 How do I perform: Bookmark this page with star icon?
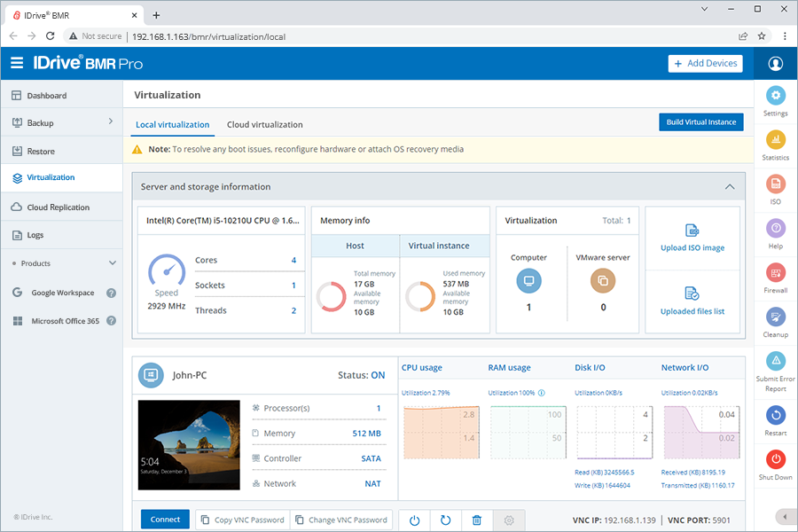(x=762, y=36)
